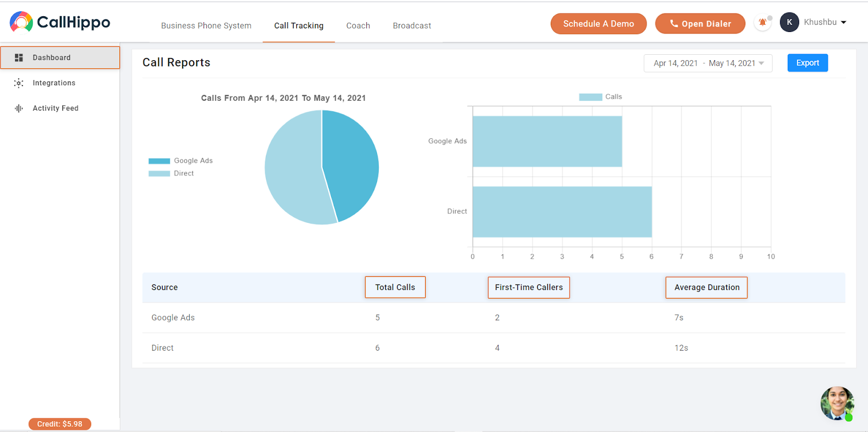Click the 12s duration value

681,348
